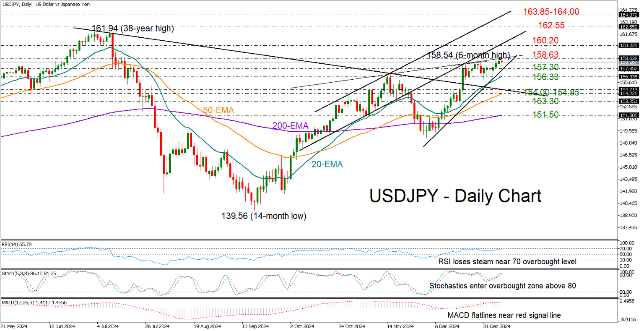Viewport: 644px width, 331px height.
Task: Click the boxed "160.229" price axis value
Action: pos(628,45)
